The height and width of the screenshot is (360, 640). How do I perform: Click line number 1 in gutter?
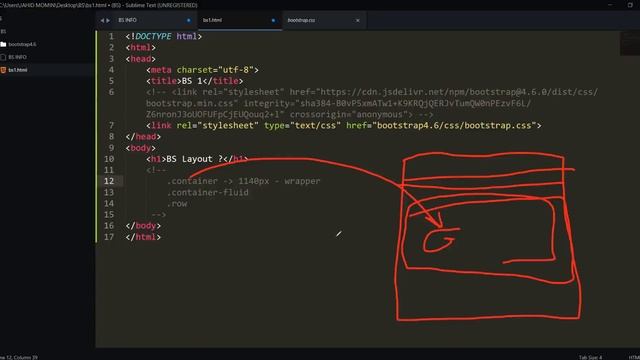pyautogui.click(x=111, y=36)
